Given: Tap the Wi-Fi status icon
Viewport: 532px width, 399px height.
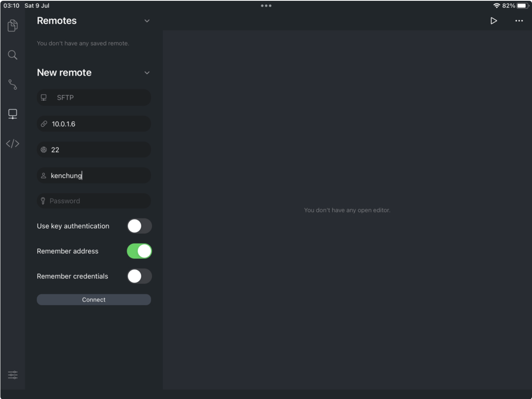Looking at the screenshot, I should click(x=497, y=6).
